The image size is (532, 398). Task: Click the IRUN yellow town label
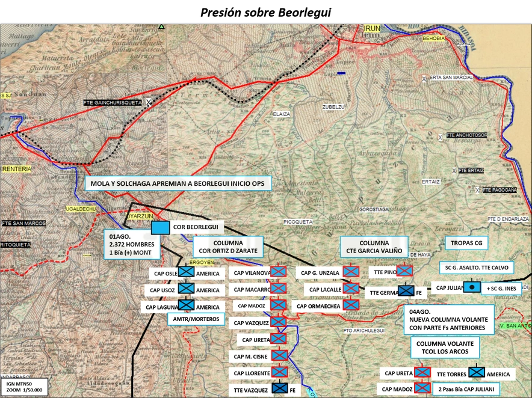point(372,28)
